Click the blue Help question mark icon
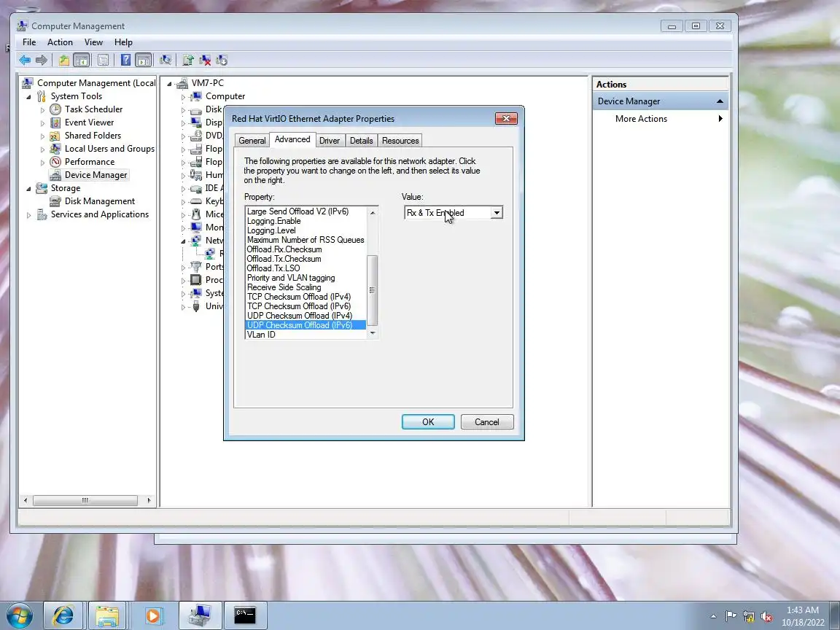The width and height of the screenshot is (840, 630). point(125,60)
